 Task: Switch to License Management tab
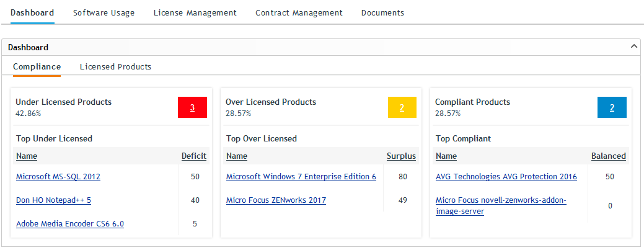point(195,12)
